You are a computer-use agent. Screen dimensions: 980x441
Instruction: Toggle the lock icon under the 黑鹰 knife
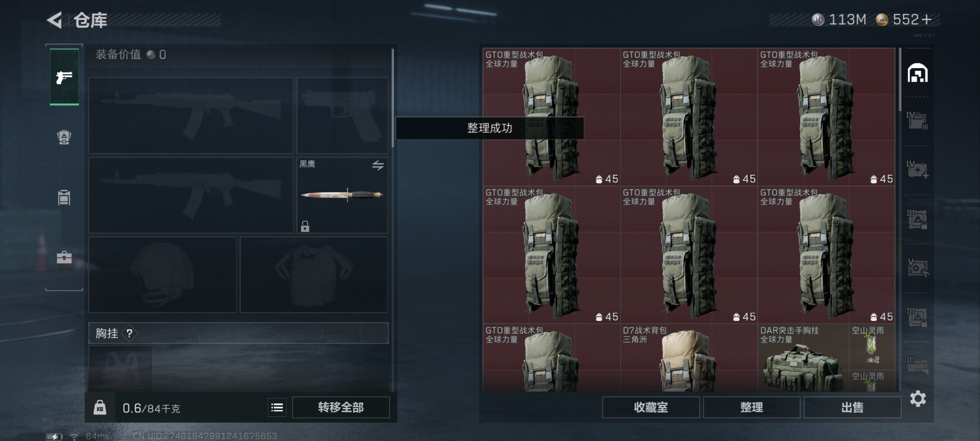pos(305,226)
